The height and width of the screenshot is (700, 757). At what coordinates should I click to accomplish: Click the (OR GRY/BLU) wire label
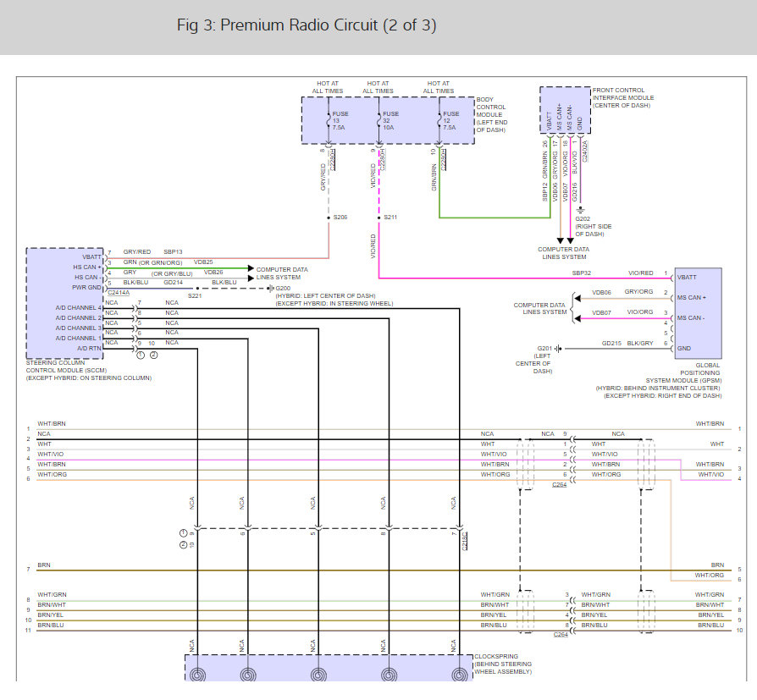point(172,273)
